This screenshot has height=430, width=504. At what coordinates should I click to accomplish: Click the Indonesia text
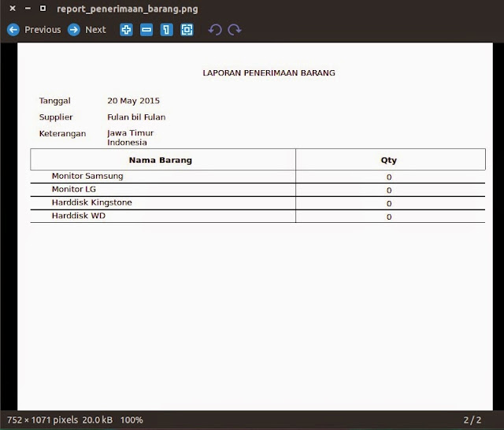coord(127,143)
